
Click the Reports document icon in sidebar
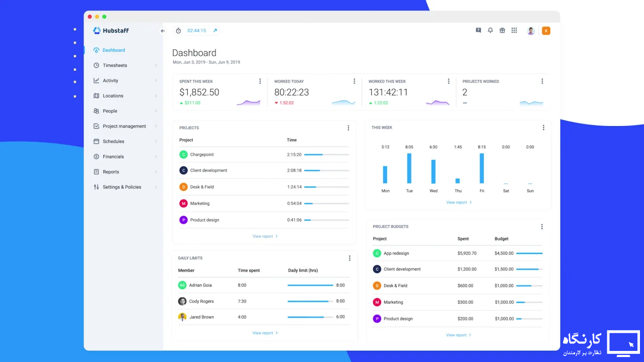[x=97, y=172]
